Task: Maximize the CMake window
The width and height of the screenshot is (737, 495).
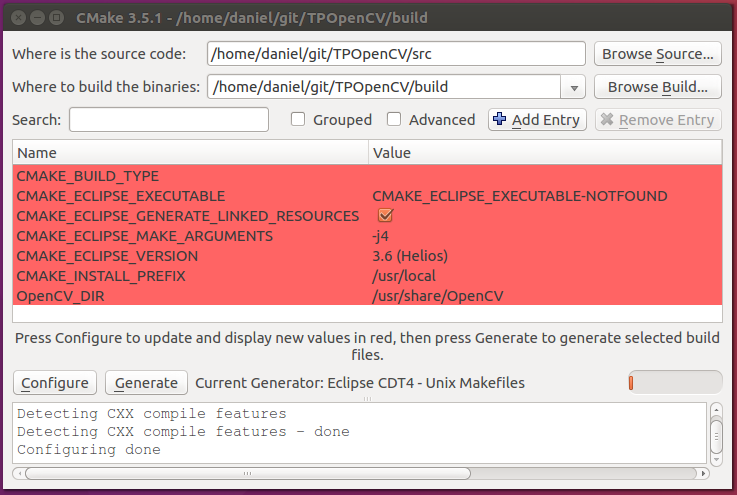Action: click(x=56, y=18)
